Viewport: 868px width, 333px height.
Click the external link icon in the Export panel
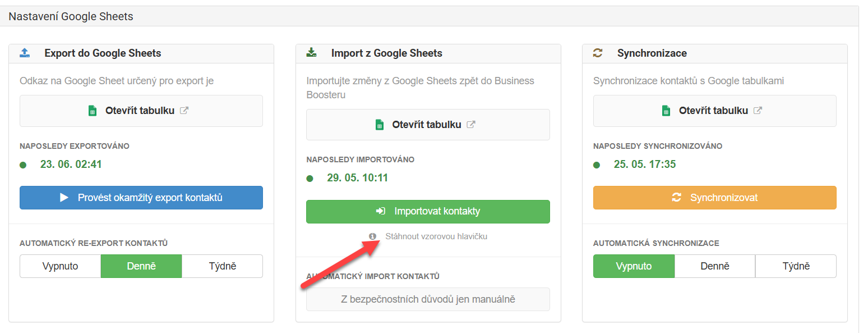tap(184, 111)
